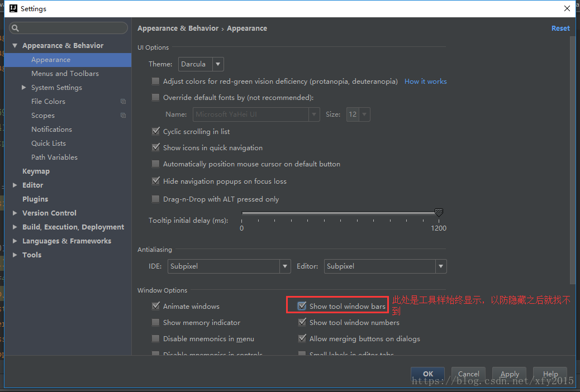
Task: Toggle Show tool window bars checkbox
Action: tap(302, 306)
